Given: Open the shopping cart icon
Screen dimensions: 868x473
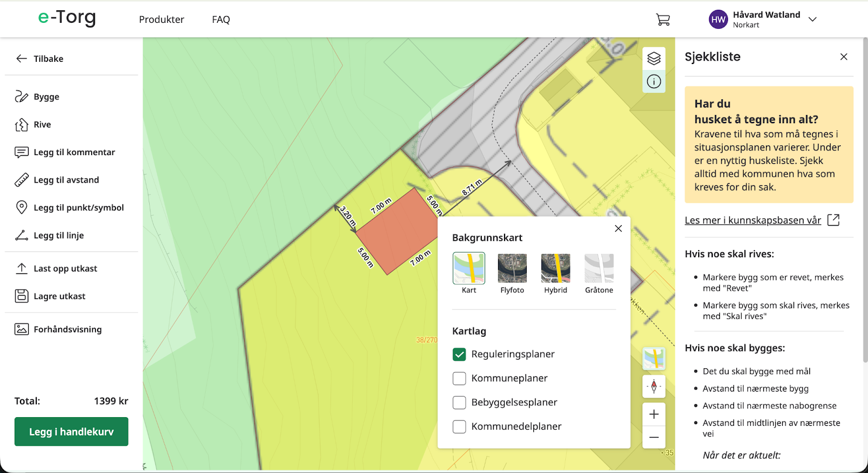Looking at the screenshot, I should pyautogui.click(x=662, y=20).
